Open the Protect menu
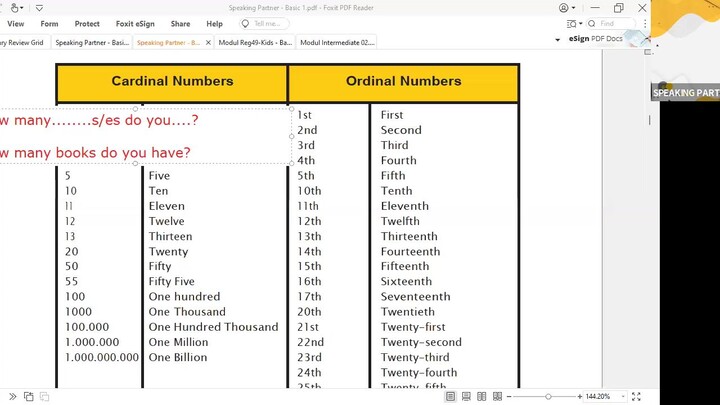Image resolution: width=720 pixels, height=405 pixels. click(x=87, y=24)
